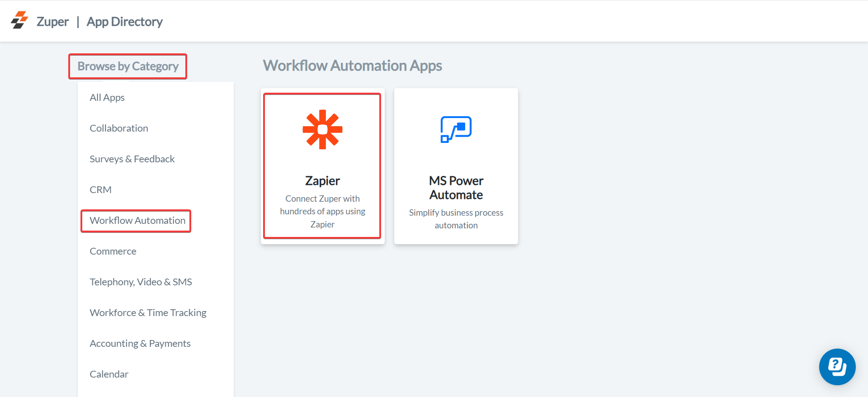This screenshot has width=868, height=397.
Task: Click the Zapier app title
Action: click(x=322, y=181)
